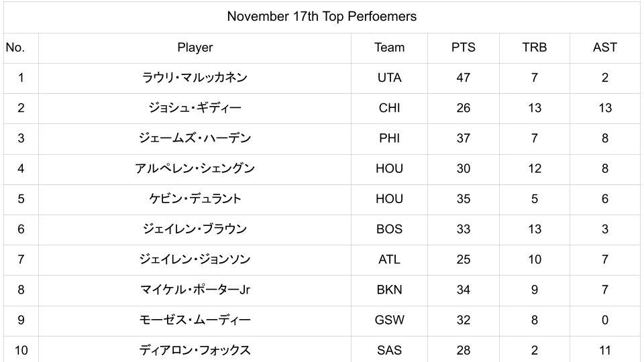The height and width of the screenshot is (362, 644).
Task: Select the row number 10 cell
Action: pyautogui.click(x=21, y=350)
